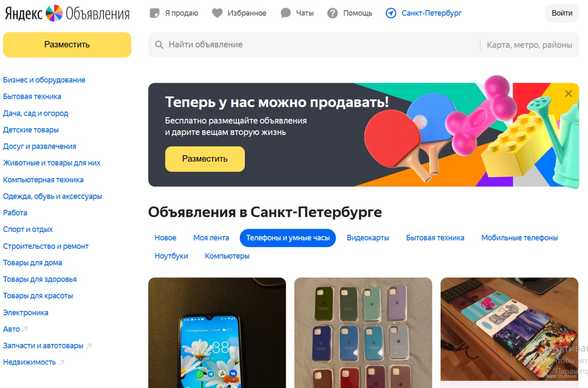Click the Я продаю sticker icon
Viewport: 588px width, 388px height.
coord(155,13)
